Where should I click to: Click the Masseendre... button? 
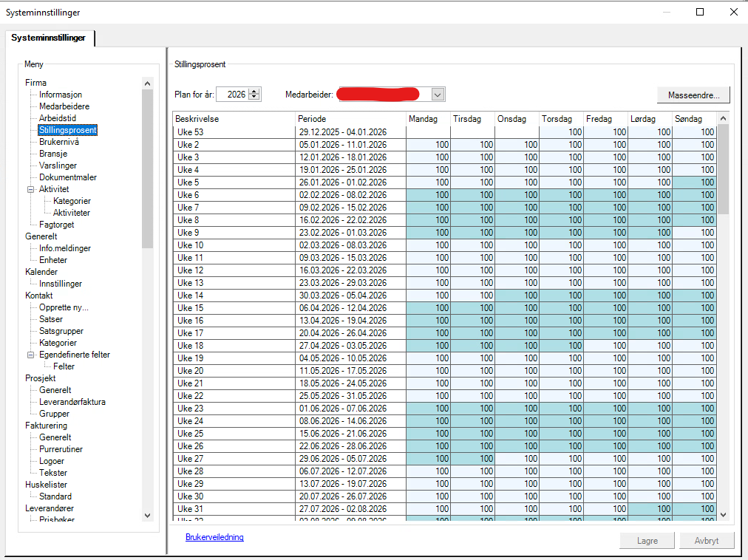coord(693,95)
